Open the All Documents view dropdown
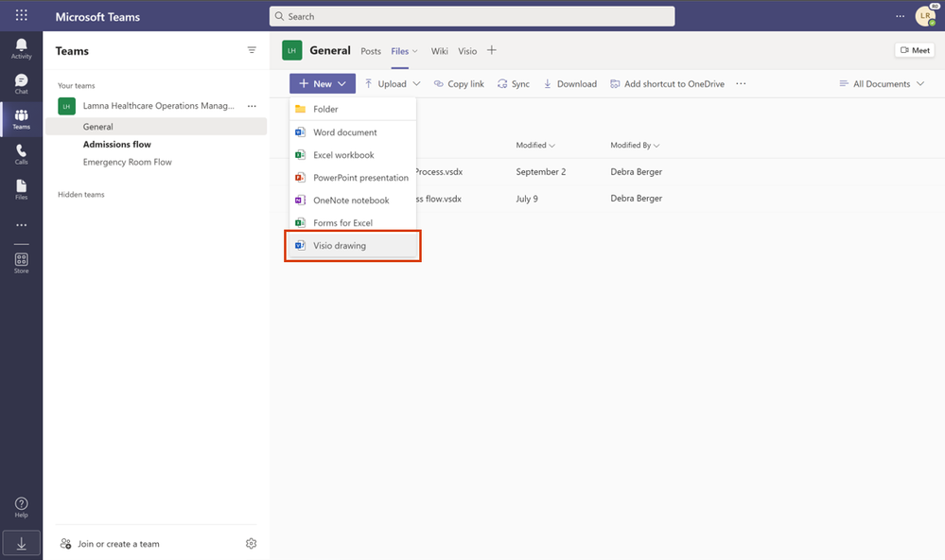Screen dimensions: 945x560 click(880, 83)
